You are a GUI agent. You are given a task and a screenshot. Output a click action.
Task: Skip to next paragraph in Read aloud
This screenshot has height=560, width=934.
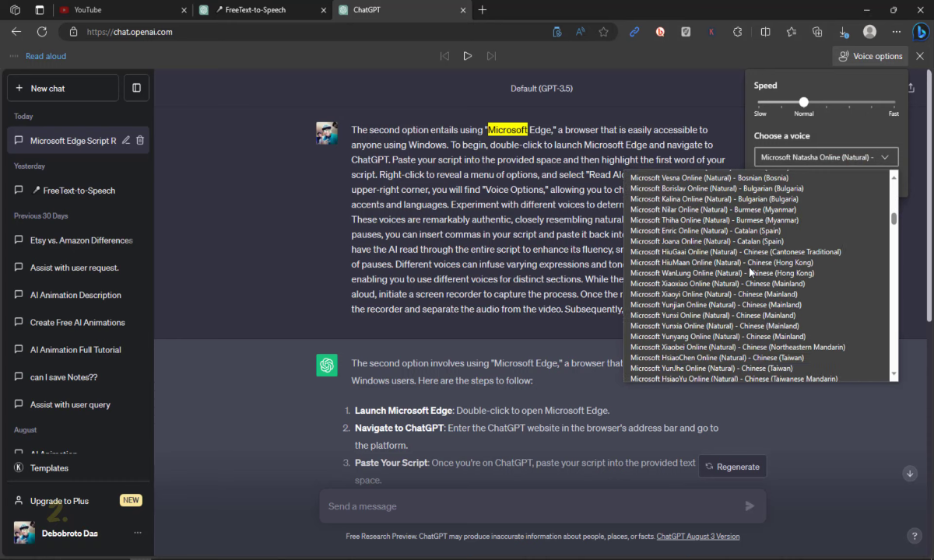[x=491, y=56]
